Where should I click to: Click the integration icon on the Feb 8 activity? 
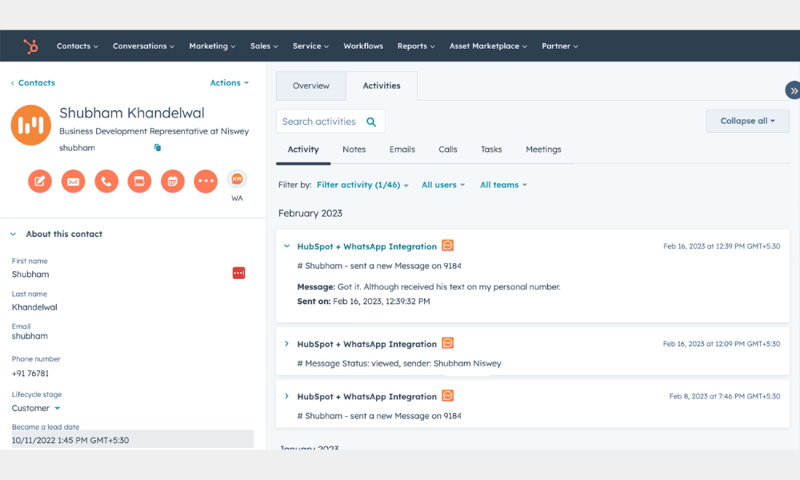tap(447, 396)
